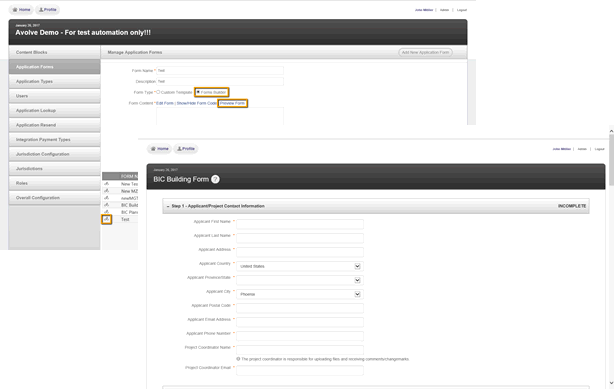Open Application Lookup in the sidebar

54,110
